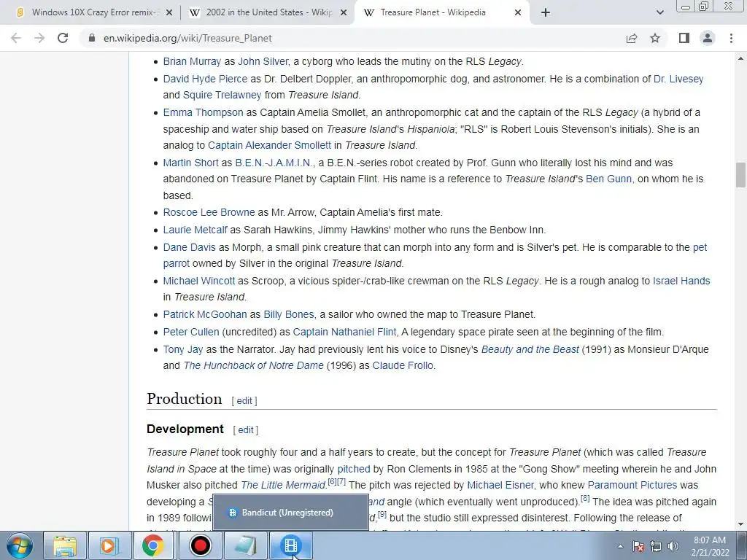Open the Windows Start orb
The image size is (747, 560).
click(x=20, y=545)
